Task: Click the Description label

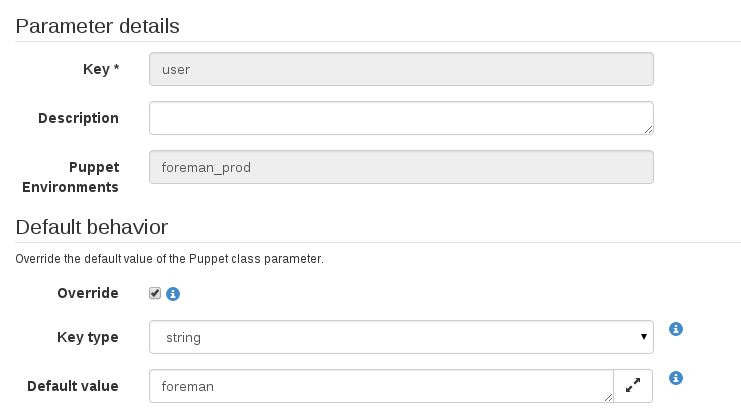Action: pos(78,118)
